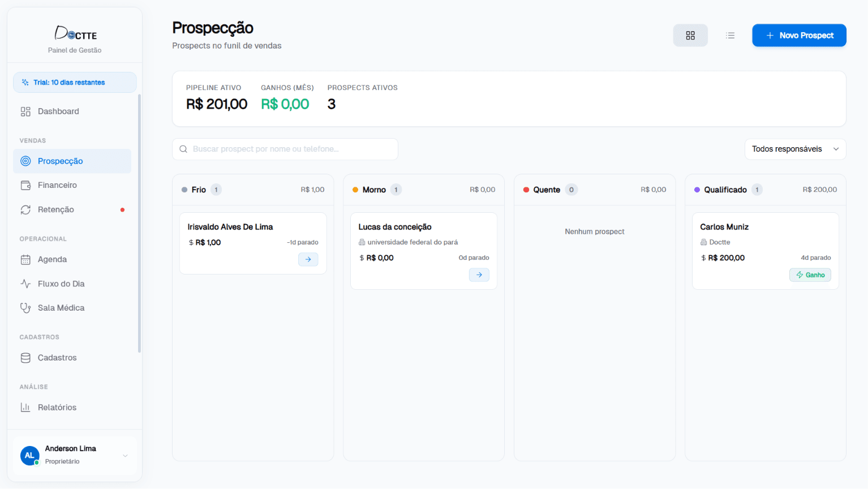Screen dimensions: 868x489
Task: Switch to kanban grid view
Action: point(690,35)
